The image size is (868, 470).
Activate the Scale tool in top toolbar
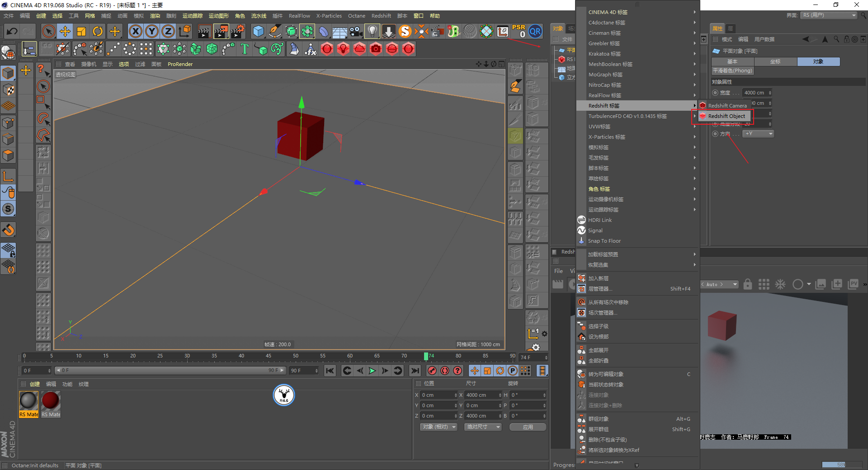[81, 31]
